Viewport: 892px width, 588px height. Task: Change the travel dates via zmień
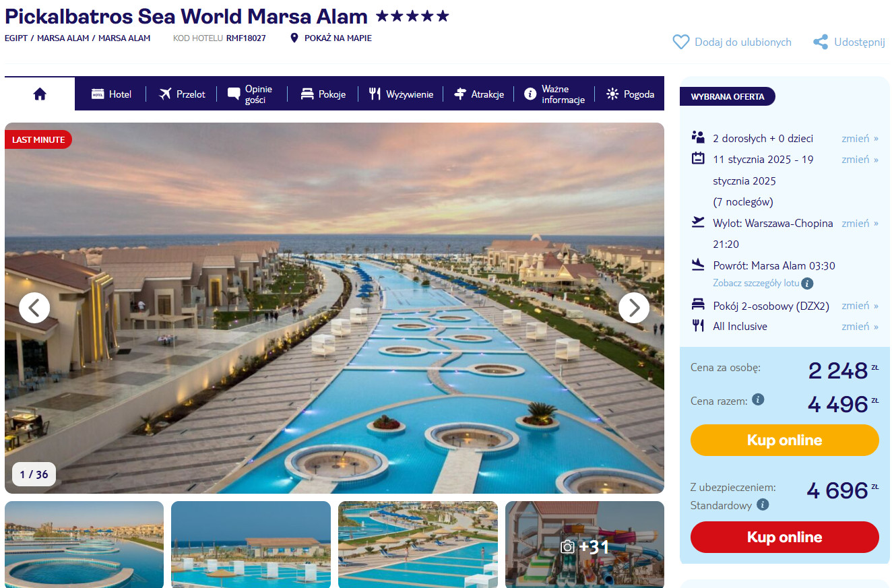(x=860, y=159)
